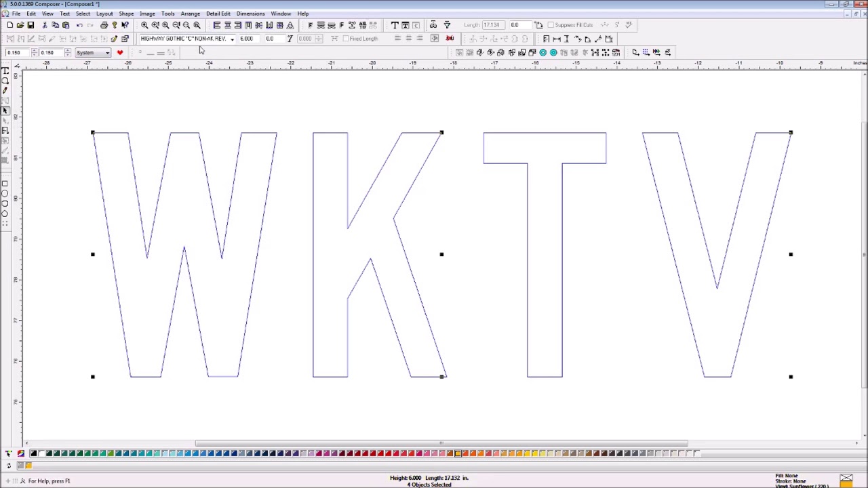The image size is (868, 488).
Task: Select the pointer selection tool in left toolbox
Action: point(5,110)
